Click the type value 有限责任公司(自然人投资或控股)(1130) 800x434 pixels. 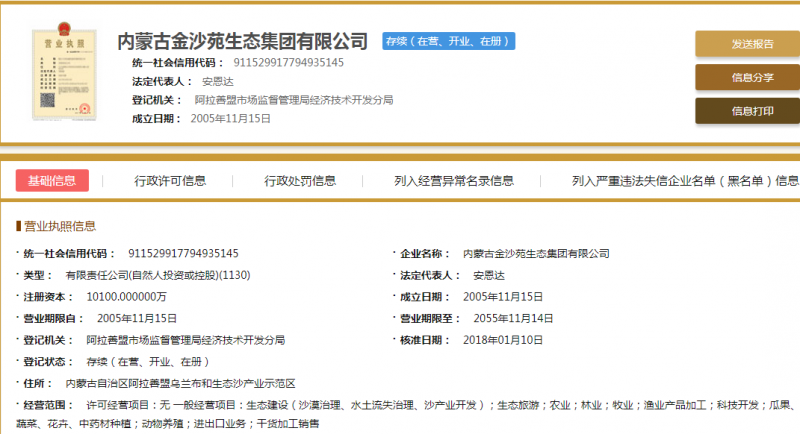coord(158,275)
